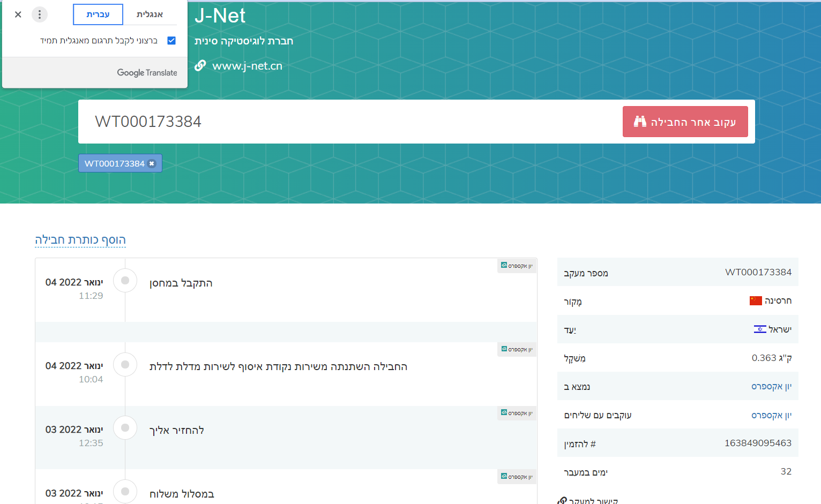This screenshot has width=821, height=504.
Task: Focus the tracking number input field
Action: point(348,122)
